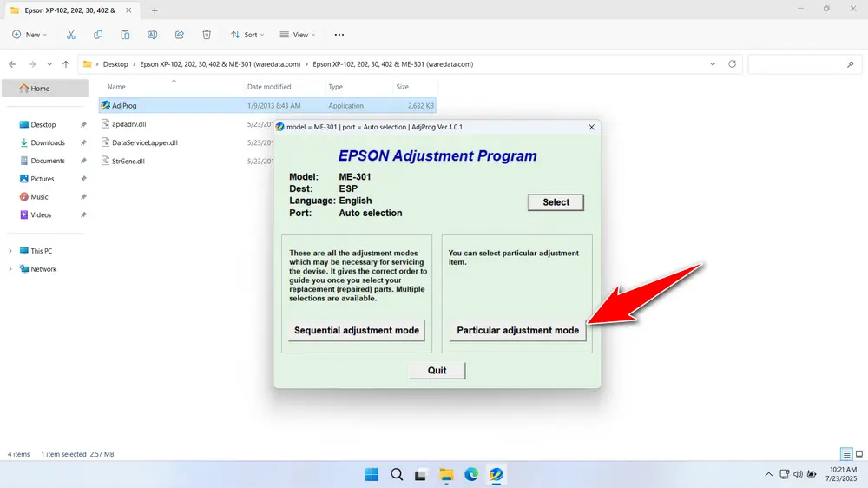Close the AdjProg dialog window
The height and width of the screenshot is (488, 868).
591,127
